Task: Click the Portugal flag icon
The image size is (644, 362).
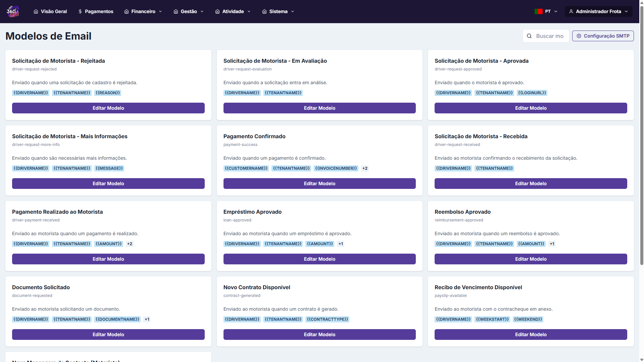Action: point(538,11)
